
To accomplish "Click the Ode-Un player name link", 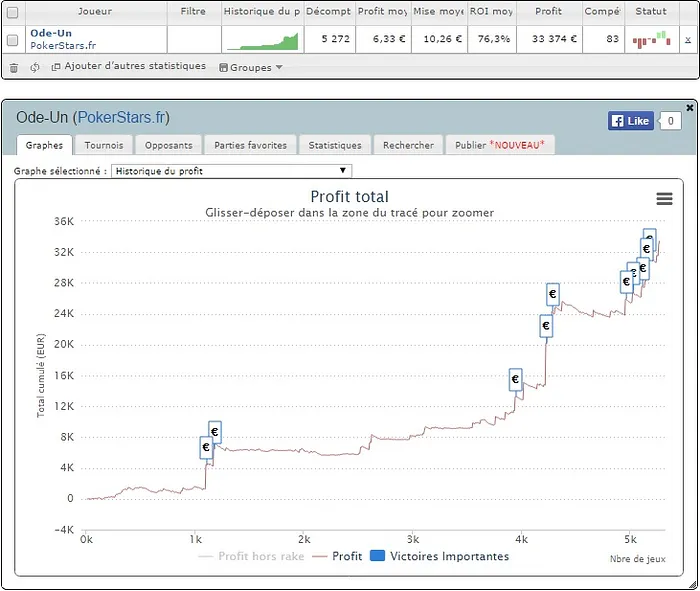I will tap(51, 33).
